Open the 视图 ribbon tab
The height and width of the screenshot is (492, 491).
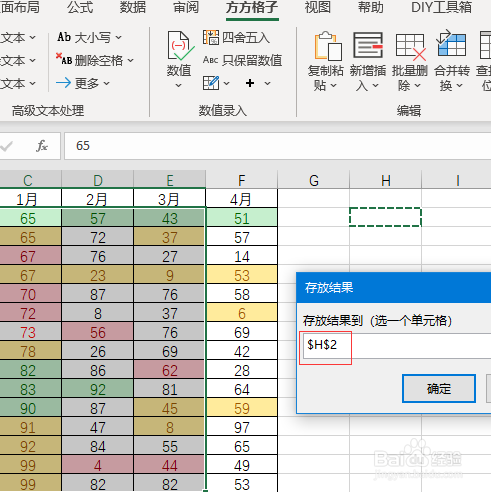pos(318,7)
